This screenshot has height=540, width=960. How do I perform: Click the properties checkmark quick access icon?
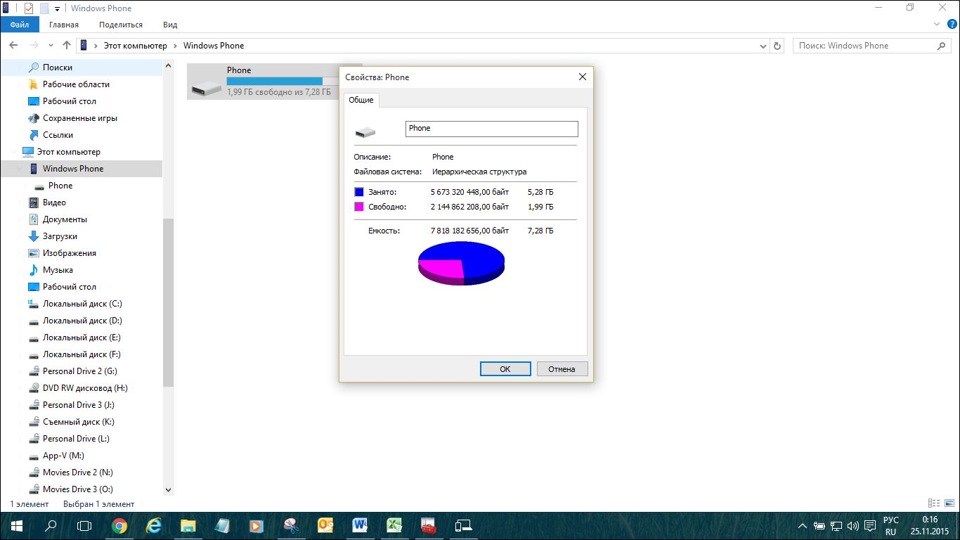pos(28,9)
